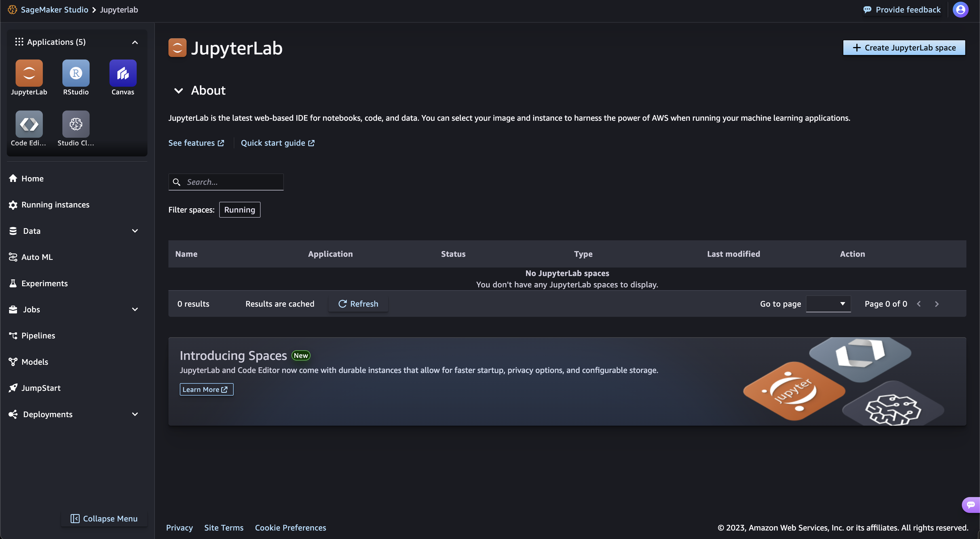The width and height of the screenshot is (980, 539).
Task: Toggle the Running filter for spaces
Action: [x=240, y=210]
